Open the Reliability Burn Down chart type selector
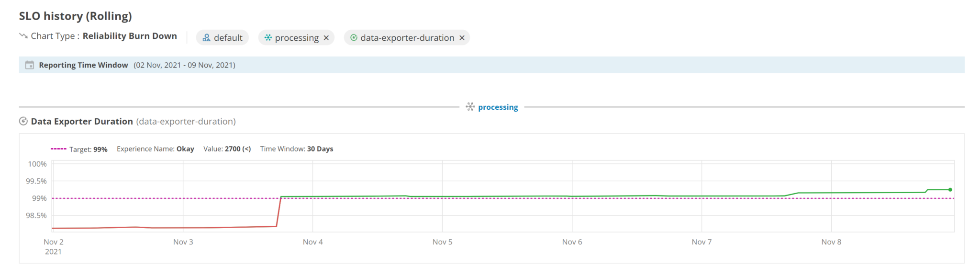 click(130, 36)
